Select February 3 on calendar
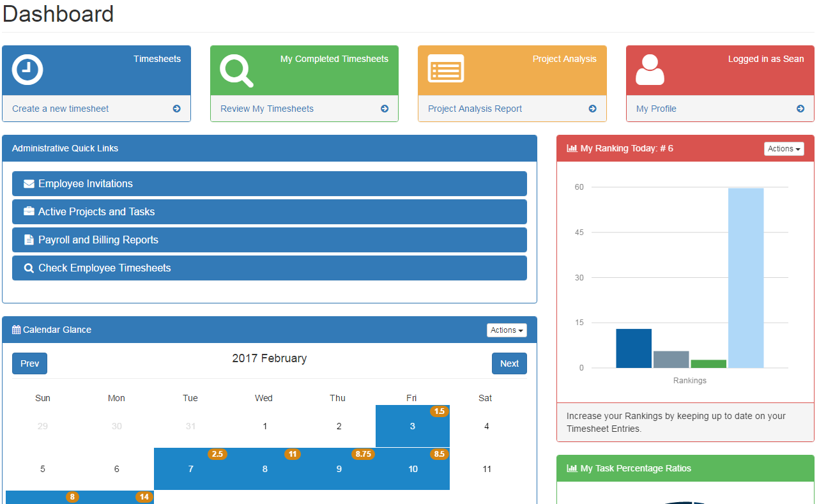The height and width of the screenshot is (504, 819). (413, 426)
